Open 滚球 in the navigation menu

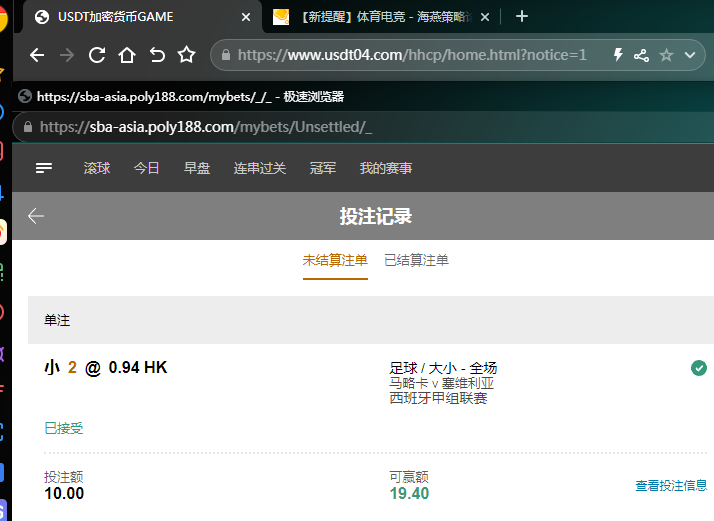tap(97, 168)
